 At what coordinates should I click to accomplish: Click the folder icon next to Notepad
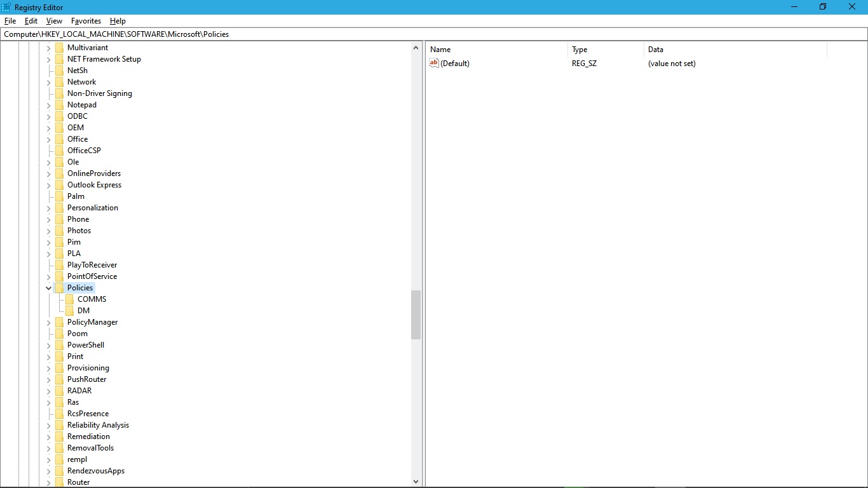coord(59,105)
